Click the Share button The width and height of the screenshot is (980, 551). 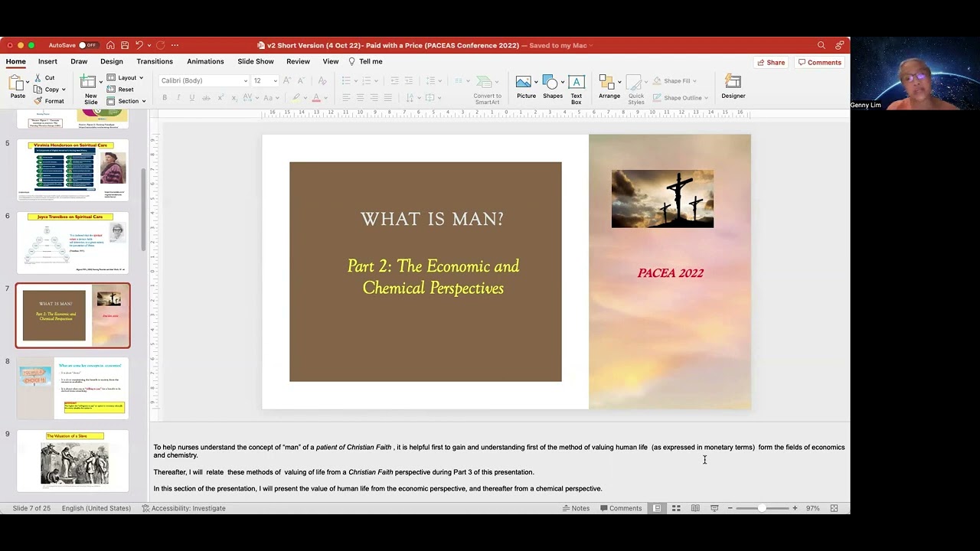point(770,62)
